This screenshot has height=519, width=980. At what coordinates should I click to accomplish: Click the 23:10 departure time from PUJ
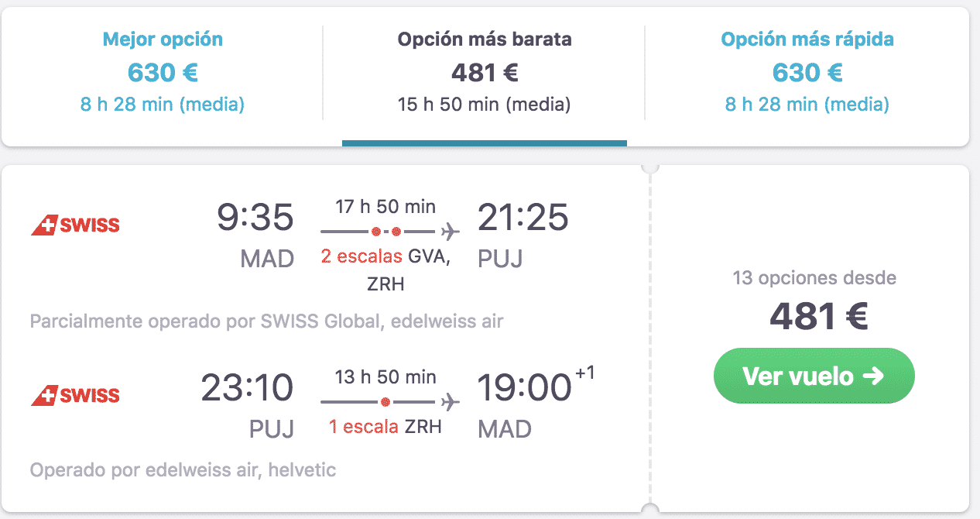[x=248, y=388]
